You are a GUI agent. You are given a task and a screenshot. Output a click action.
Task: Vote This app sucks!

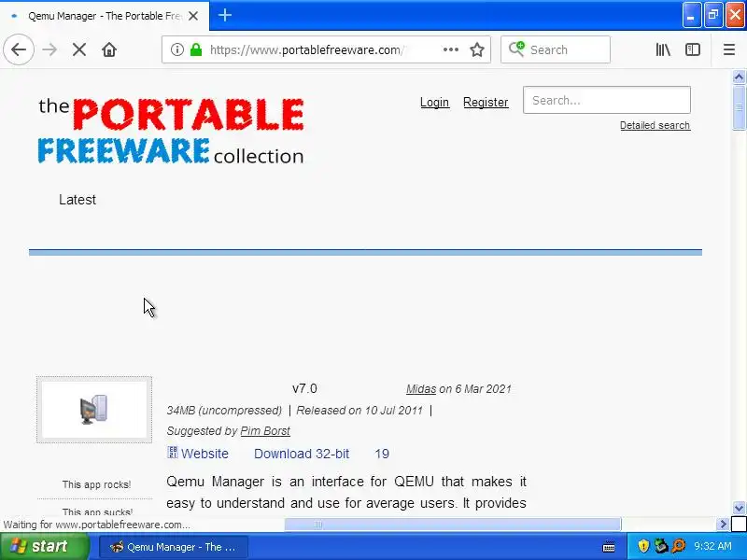click(97, 511)
